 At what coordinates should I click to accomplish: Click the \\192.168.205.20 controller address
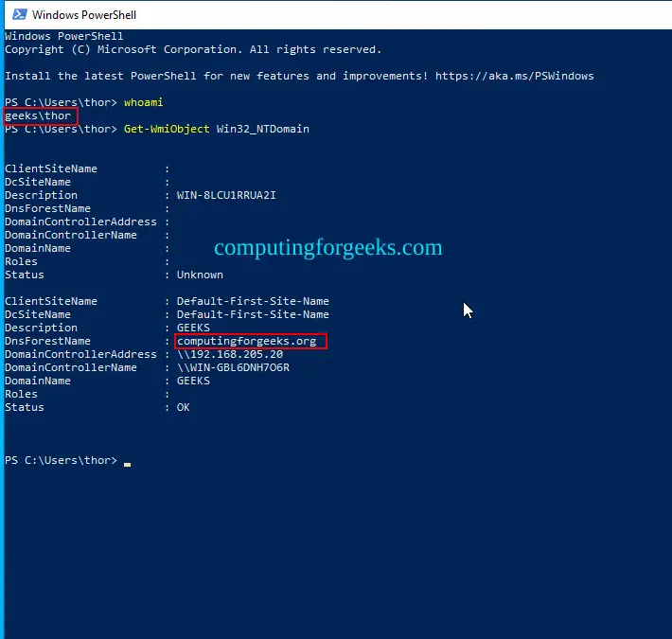tap(230, 354)
